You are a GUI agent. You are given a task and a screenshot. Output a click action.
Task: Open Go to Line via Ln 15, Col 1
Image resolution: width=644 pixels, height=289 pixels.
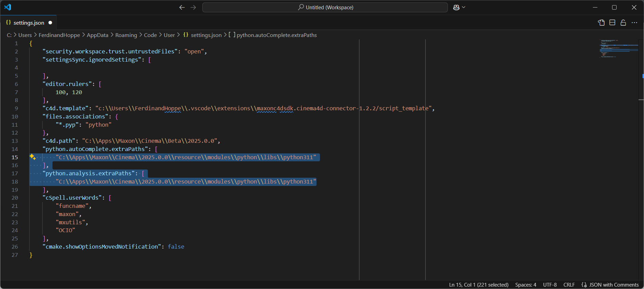[479, 285]
